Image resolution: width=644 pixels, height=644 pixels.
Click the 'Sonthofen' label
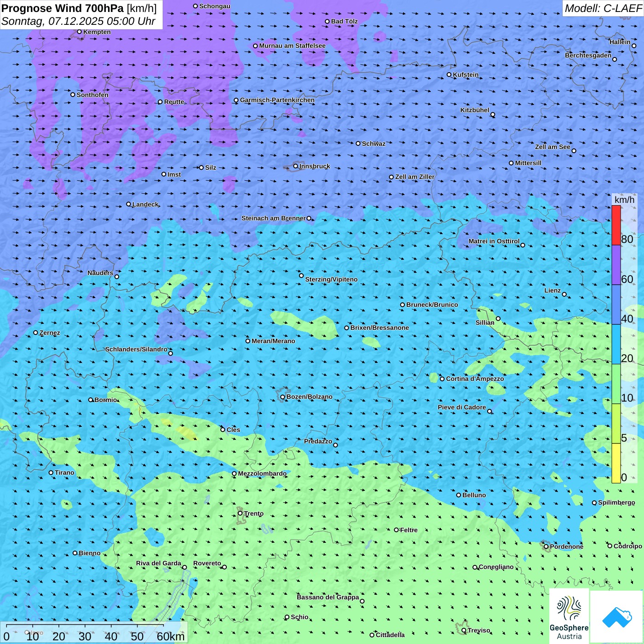click(x=92, y=95)
